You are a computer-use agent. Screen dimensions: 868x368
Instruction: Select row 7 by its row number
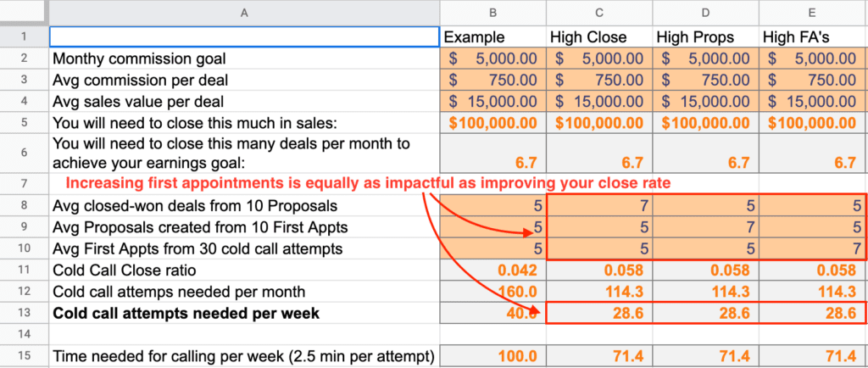click(24, 182)
